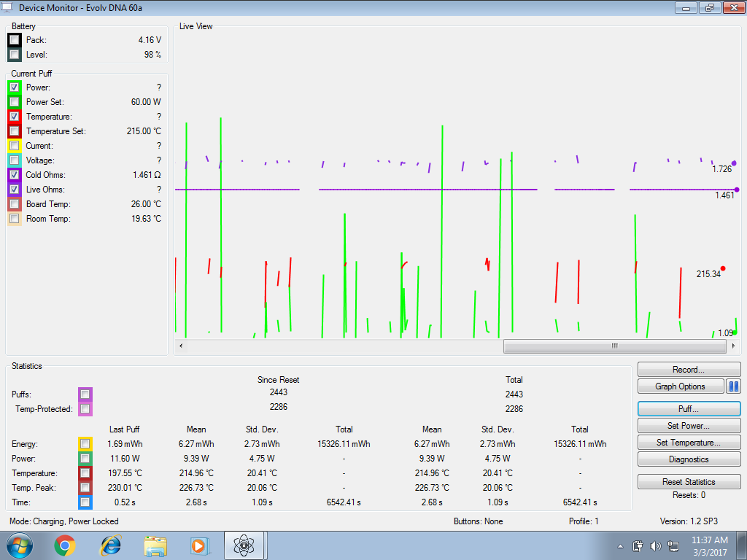This screenshot has width=747, height=560.
Task: Open Windows Media Player from taskbar
Action: [200, 545]
